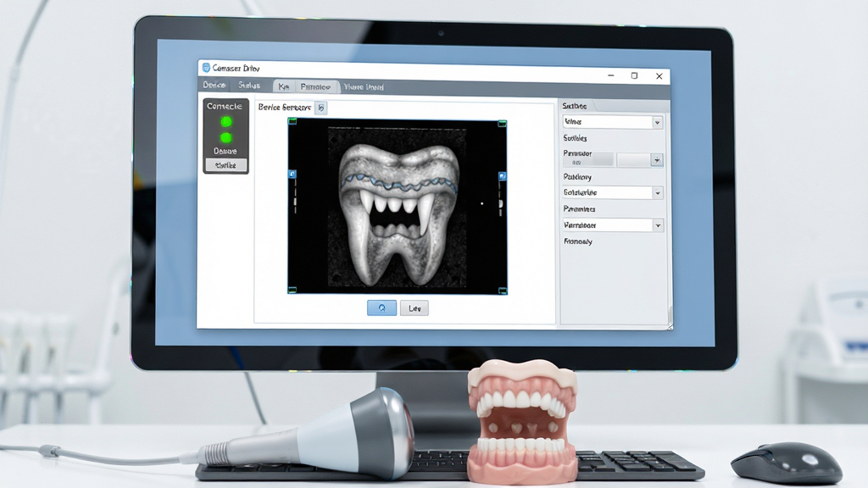Open the last tab on the right of the tab strip

click(x=364, y=87)
